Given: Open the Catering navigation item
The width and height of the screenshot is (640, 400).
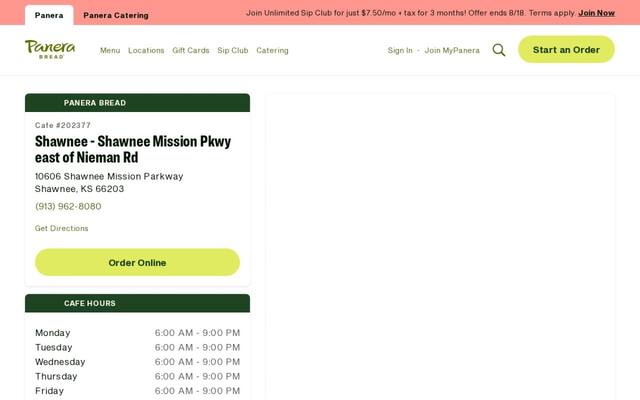Looking at the screenshot, I should [272, 50].
